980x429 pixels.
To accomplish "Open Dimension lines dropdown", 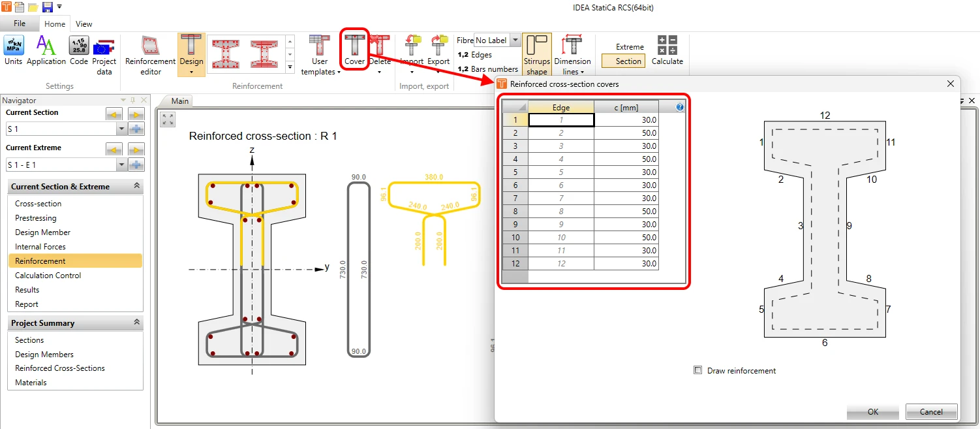I will coord(572,55).
